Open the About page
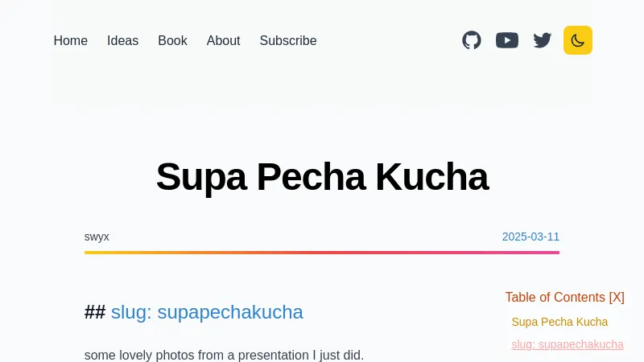The height and width of the screenshot is (362, 644). (x=223, y=40)
